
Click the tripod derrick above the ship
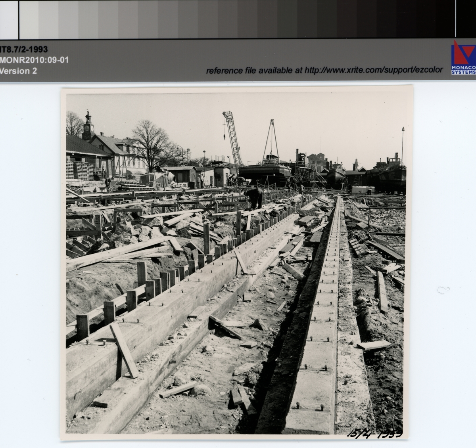click(271, 137)
